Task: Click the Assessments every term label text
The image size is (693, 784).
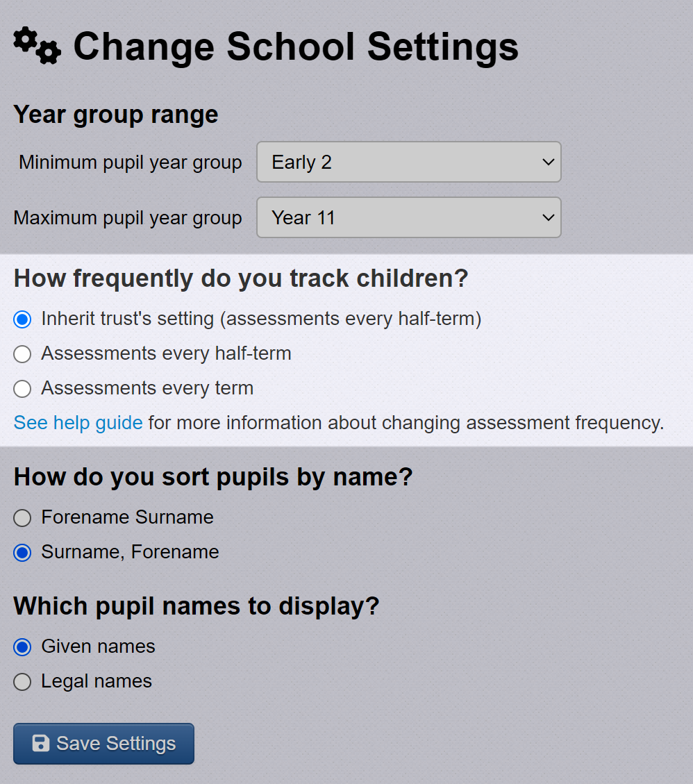Action: (147, 388)
